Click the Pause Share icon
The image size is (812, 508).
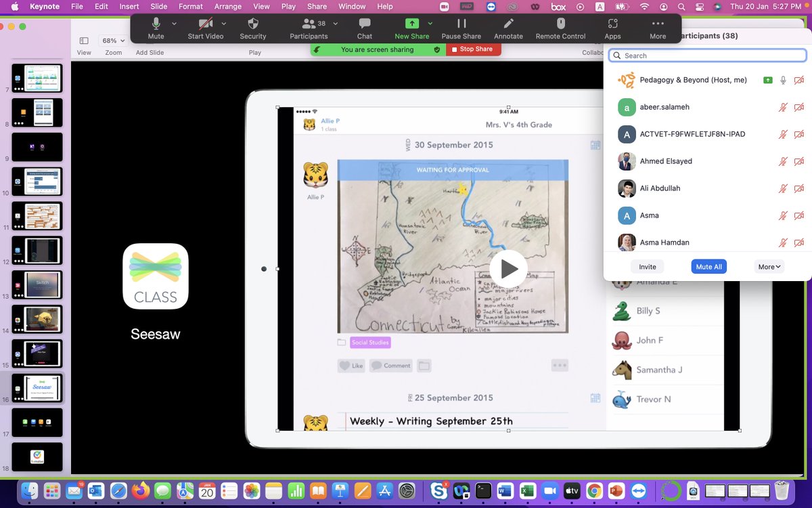pos(461,23)
